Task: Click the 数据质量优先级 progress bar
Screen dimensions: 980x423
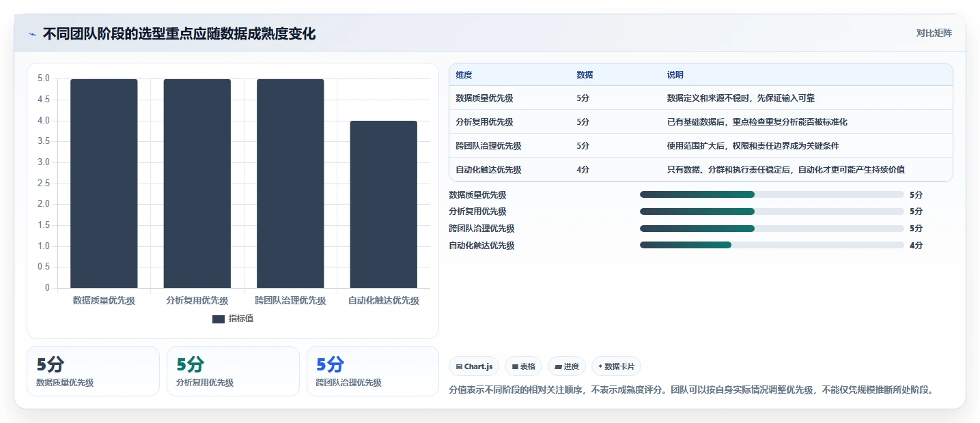Action: pos(772,194)
